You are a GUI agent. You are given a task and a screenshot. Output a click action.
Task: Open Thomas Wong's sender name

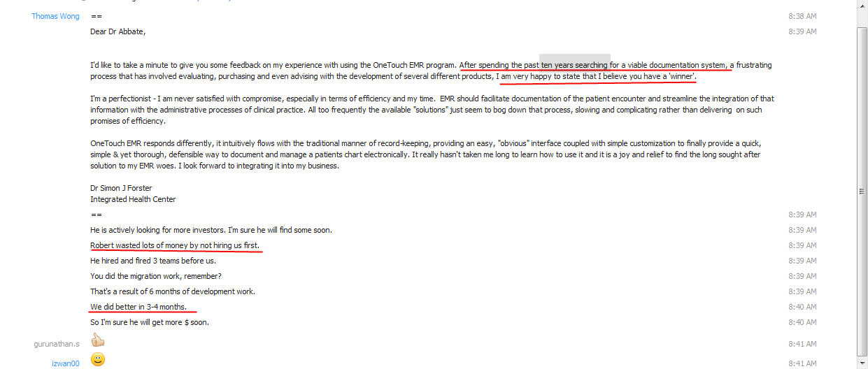(55, 16)
